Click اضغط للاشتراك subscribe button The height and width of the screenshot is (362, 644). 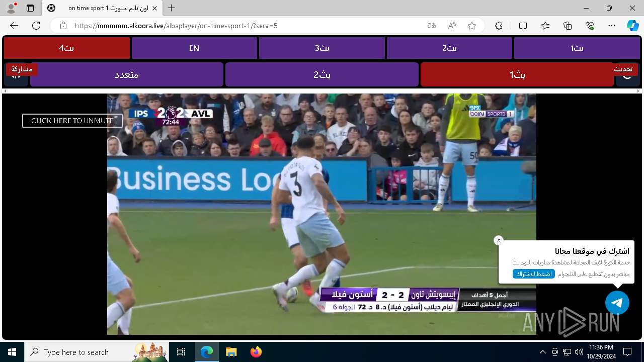click(x=534, y=274)
